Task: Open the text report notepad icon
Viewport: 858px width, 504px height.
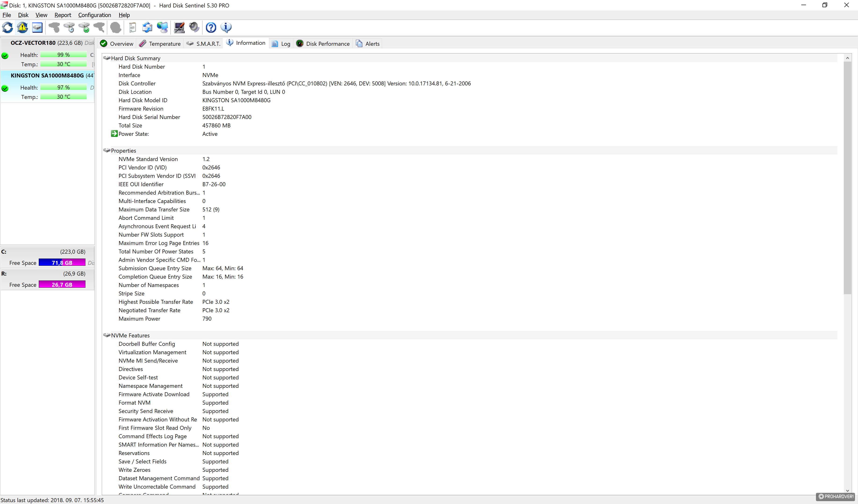Action: coord(132,27)
